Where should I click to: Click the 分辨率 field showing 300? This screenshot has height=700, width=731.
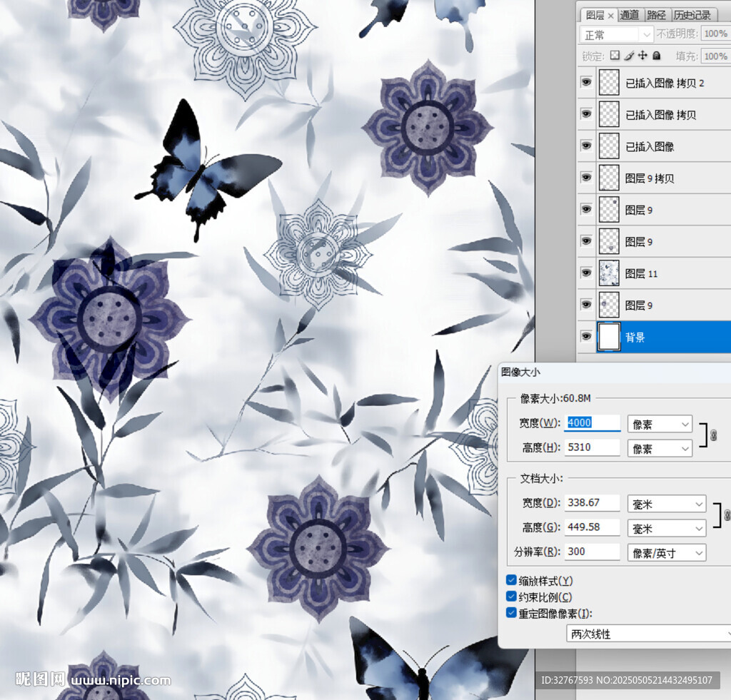click(592, 552)
